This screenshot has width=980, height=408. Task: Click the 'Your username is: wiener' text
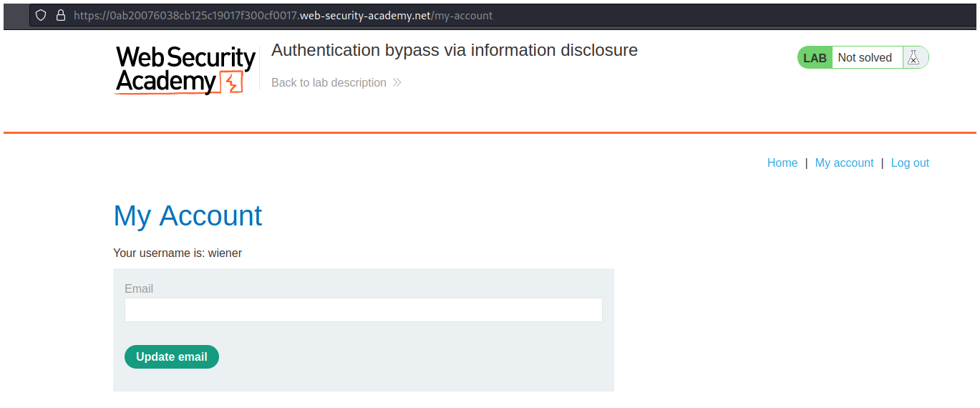click(178, 253)
